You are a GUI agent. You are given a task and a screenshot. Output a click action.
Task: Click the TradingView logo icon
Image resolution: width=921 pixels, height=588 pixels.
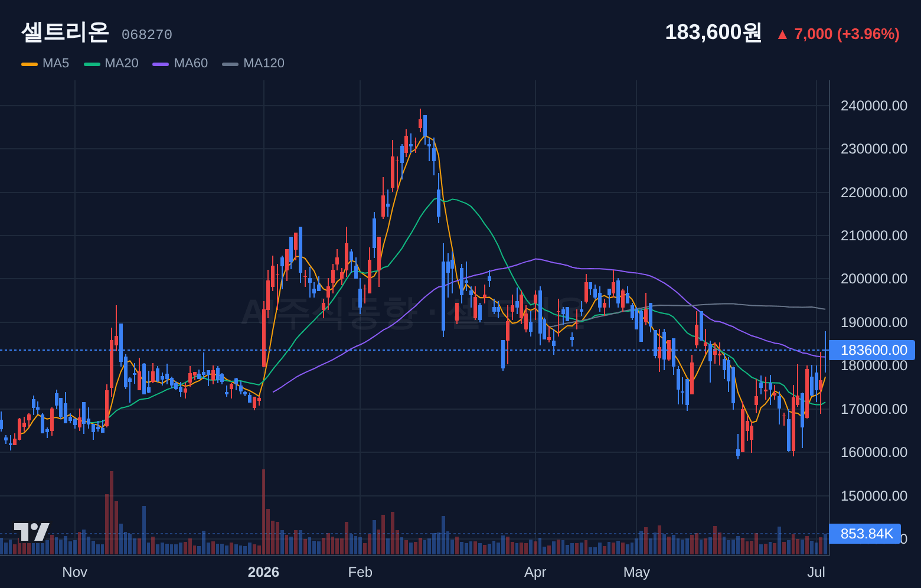pos(32,532)
